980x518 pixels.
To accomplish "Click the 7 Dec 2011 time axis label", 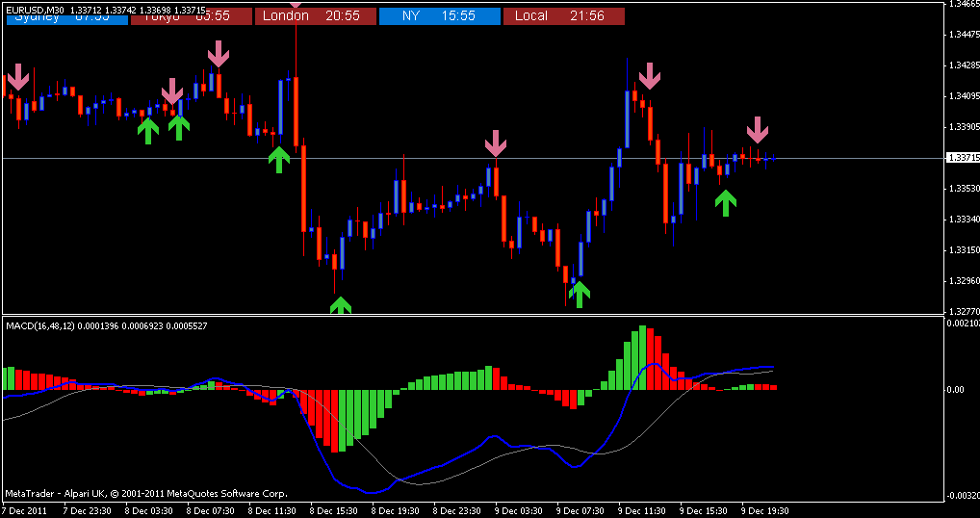I will click(26, 511).
